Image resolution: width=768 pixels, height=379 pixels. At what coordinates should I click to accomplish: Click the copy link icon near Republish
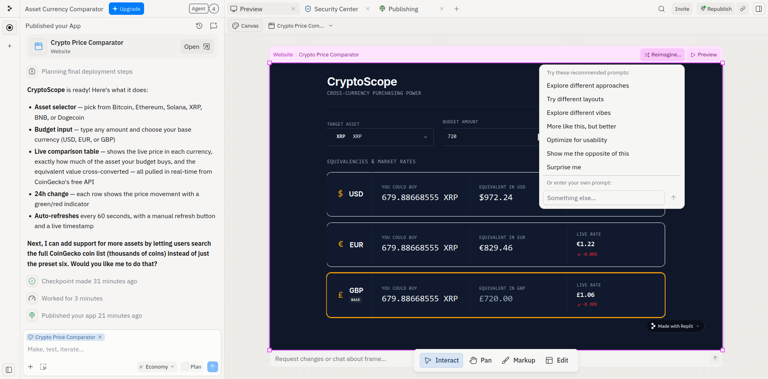point(743,9)
